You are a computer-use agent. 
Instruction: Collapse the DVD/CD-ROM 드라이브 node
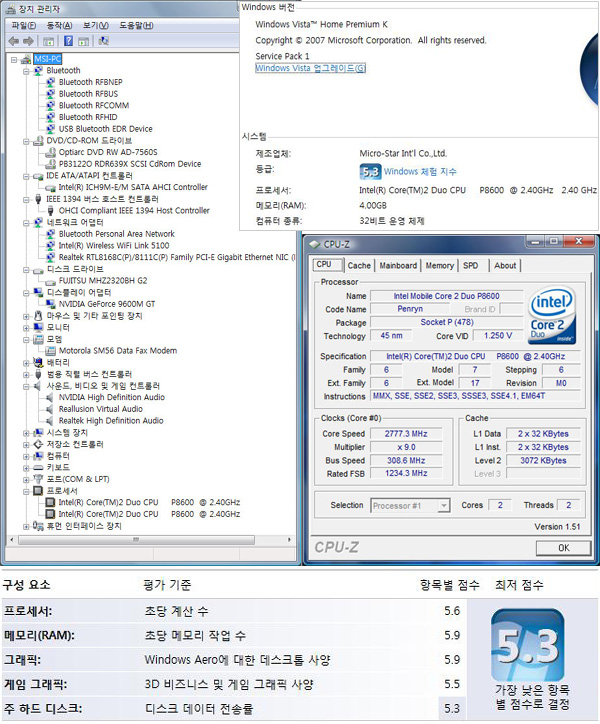point(26,141)
